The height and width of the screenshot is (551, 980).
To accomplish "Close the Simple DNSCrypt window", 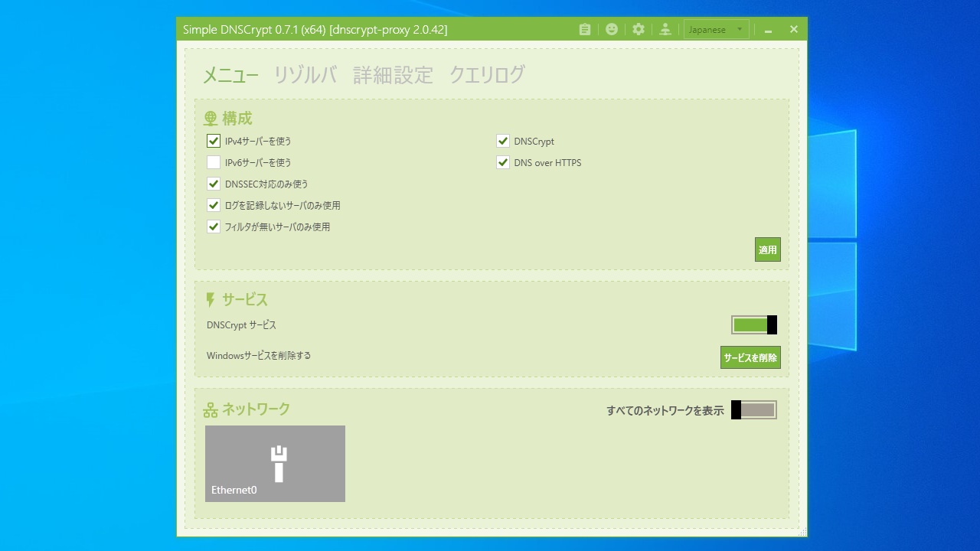I will click(794, 29).
